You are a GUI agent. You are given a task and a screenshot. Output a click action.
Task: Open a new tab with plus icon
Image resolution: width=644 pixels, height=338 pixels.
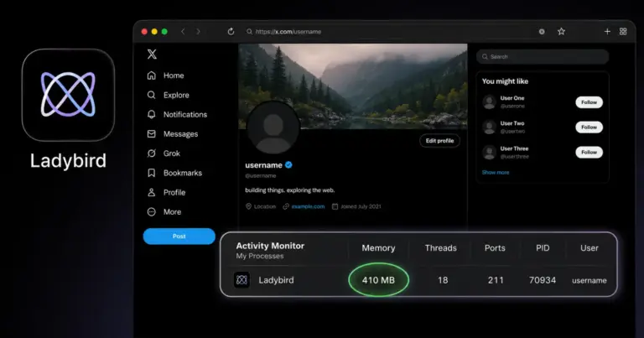[x=607, y=32]
